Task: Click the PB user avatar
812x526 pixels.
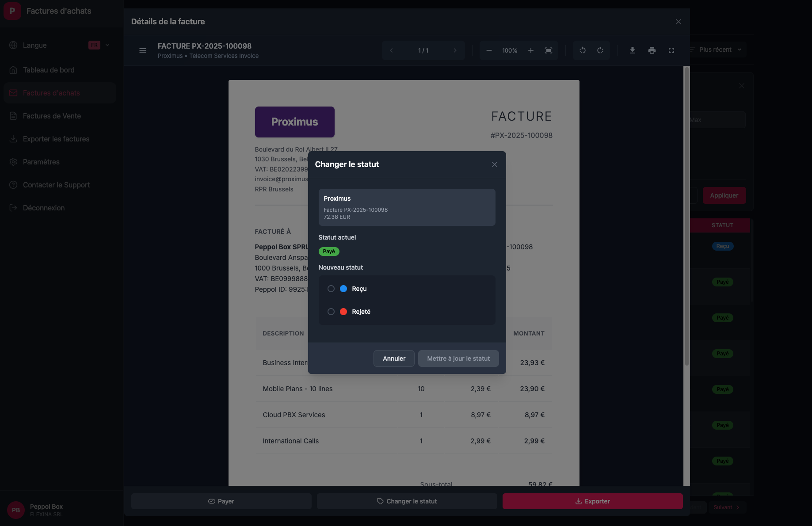Action: [16, 510]
